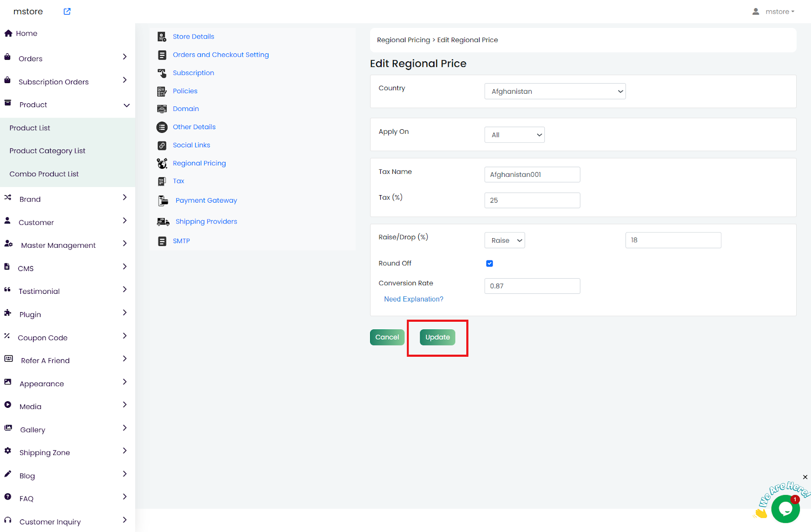Click the Need Explanation? link
Viewport: 811px width, 532px height.
[414, 299]
